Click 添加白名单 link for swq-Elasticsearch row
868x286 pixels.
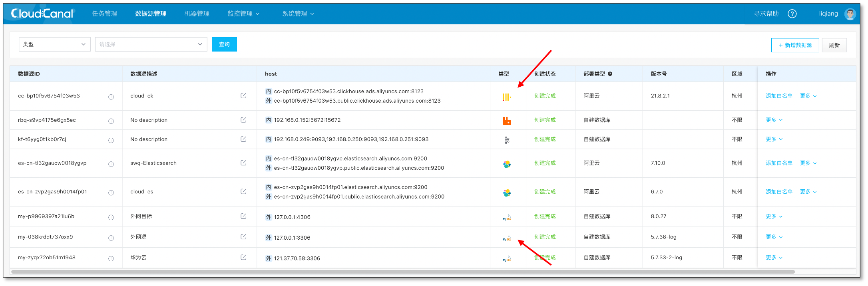778,163
